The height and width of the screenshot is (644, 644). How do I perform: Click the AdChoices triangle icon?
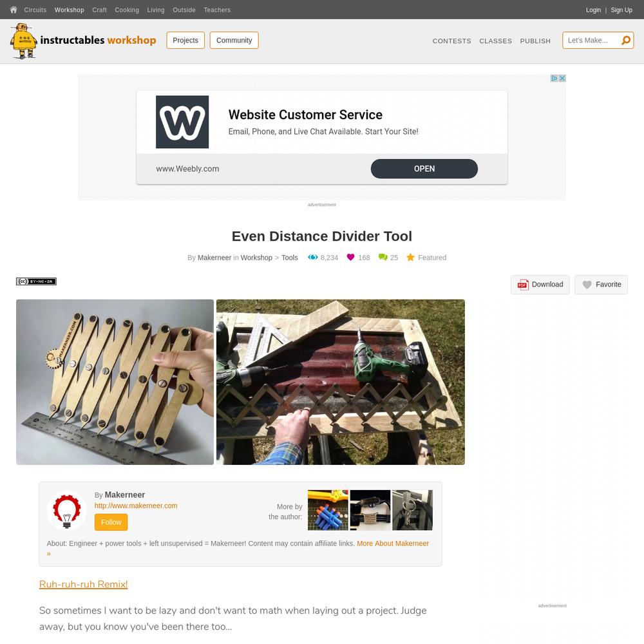pyautogui.click(x=554, y=78)
